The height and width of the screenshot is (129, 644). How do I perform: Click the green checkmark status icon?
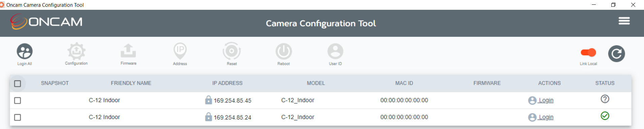[x=605, y=116]
